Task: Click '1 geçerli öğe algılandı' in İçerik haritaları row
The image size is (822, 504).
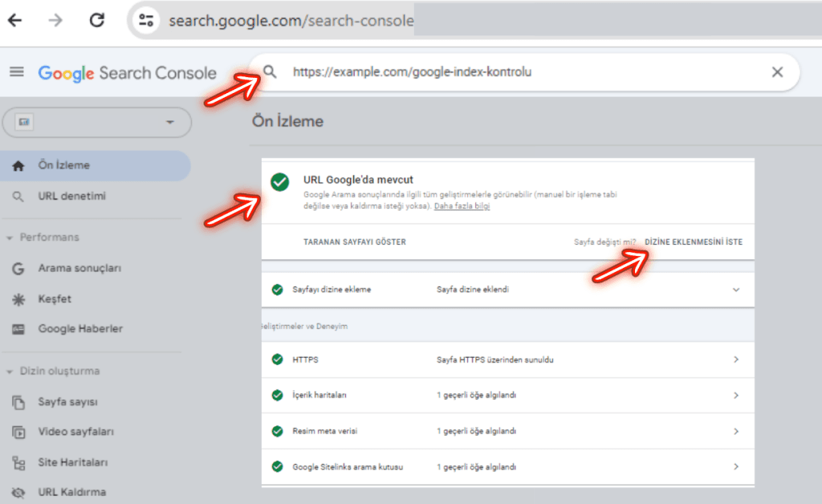Action: (477, 396)
